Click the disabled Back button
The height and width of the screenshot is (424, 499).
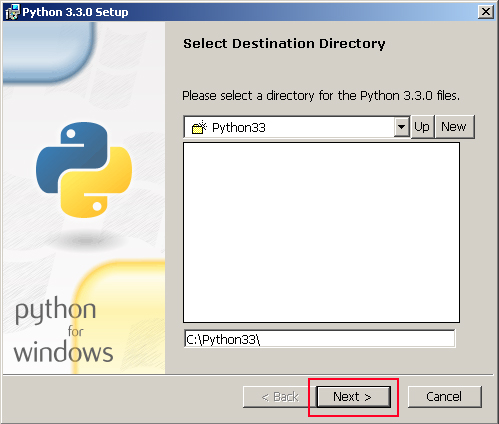[279, 397]
